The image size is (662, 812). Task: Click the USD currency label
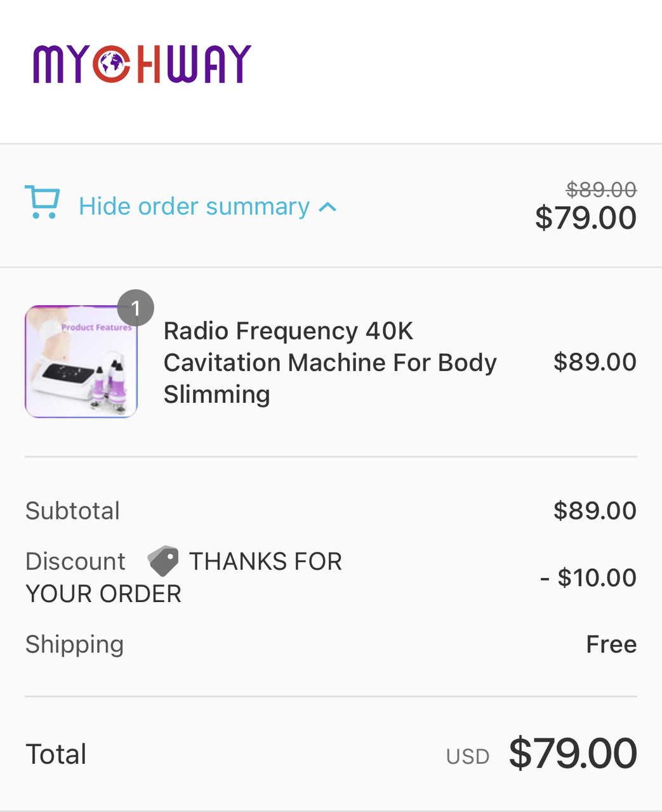(x=467, y=756)
